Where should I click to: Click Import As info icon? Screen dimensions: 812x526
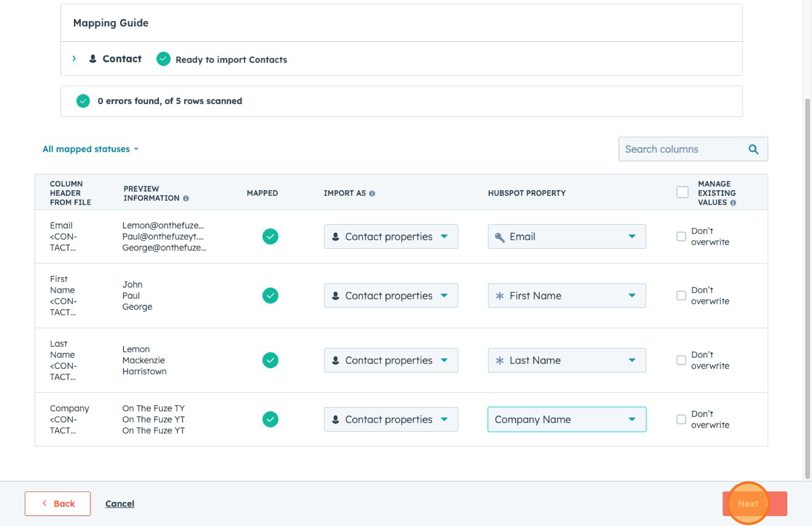[372, 193]
